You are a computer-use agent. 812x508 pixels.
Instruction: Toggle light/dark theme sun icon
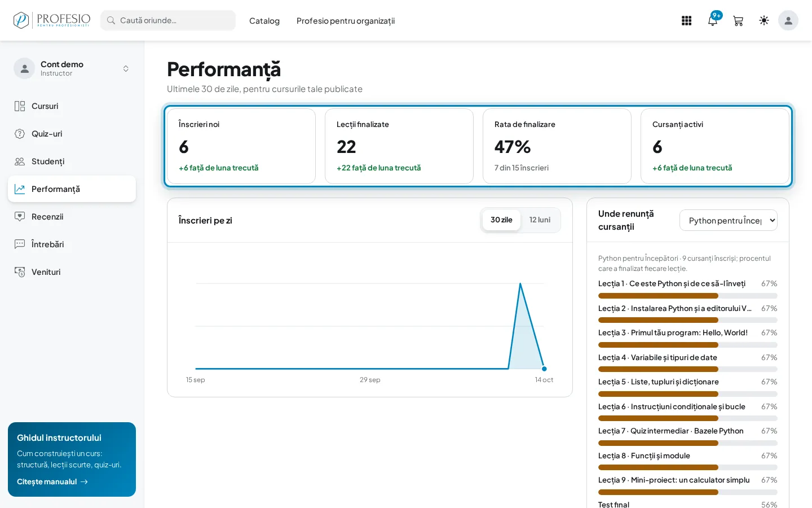click(764, 20)
